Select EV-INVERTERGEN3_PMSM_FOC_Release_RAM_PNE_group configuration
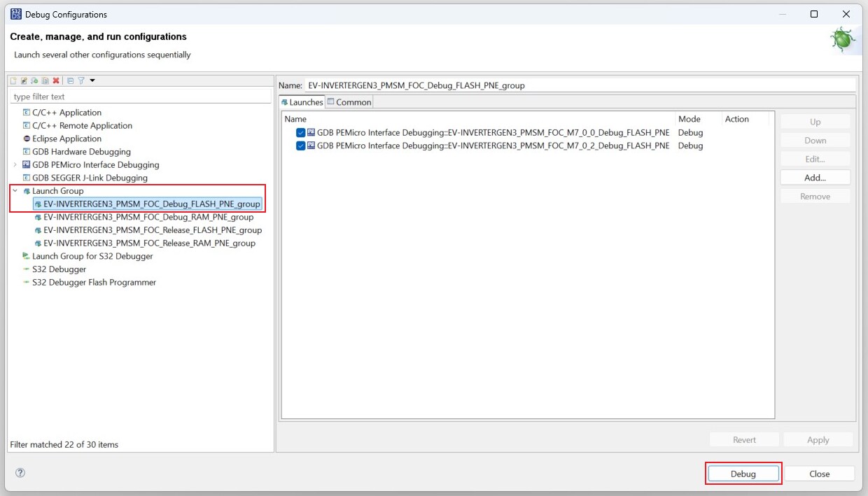 click(149, 243)
